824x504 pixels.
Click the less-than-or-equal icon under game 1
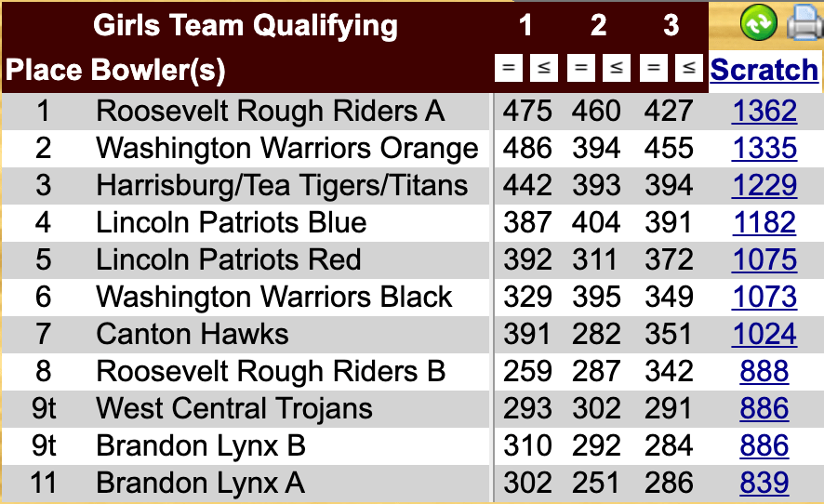point(543,68)
